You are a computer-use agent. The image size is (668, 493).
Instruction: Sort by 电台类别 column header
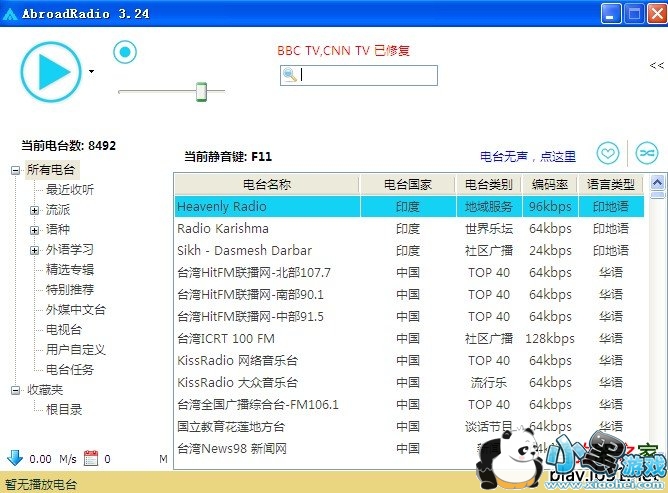pos(489,185)
